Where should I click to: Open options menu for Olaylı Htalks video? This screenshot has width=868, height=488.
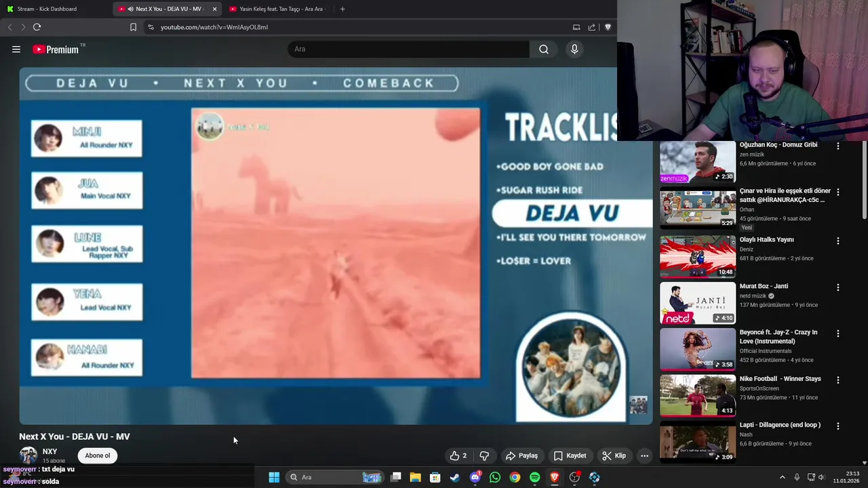click(838, 241)
